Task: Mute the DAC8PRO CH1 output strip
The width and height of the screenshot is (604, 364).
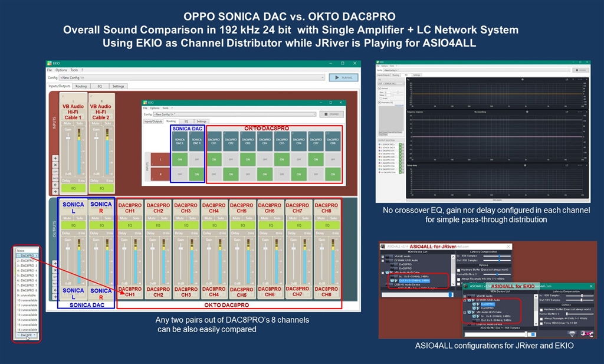Action: point(124,218)
